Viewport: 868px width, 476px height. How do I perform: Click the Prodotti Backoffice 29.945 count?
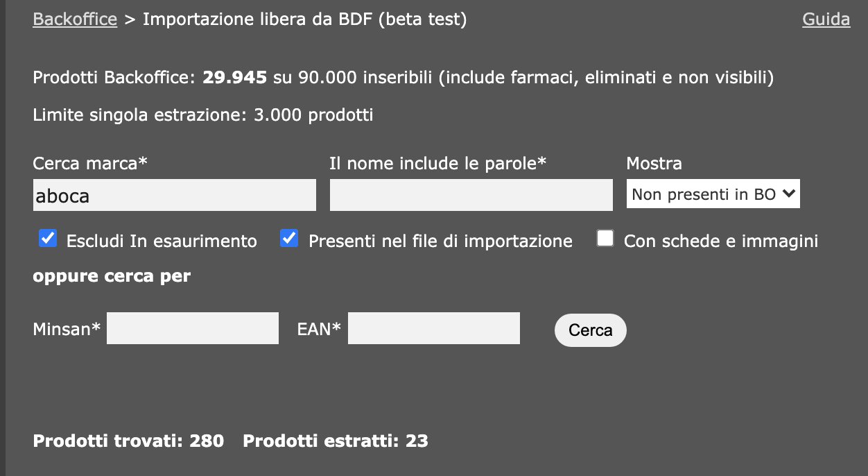[x=233, y=77]
